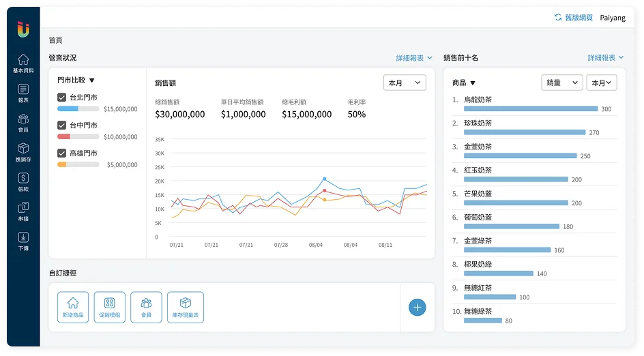Screen dimensions: 644x356
Task: Deselect the 高雄門市 checkbox
Action: 62,153
